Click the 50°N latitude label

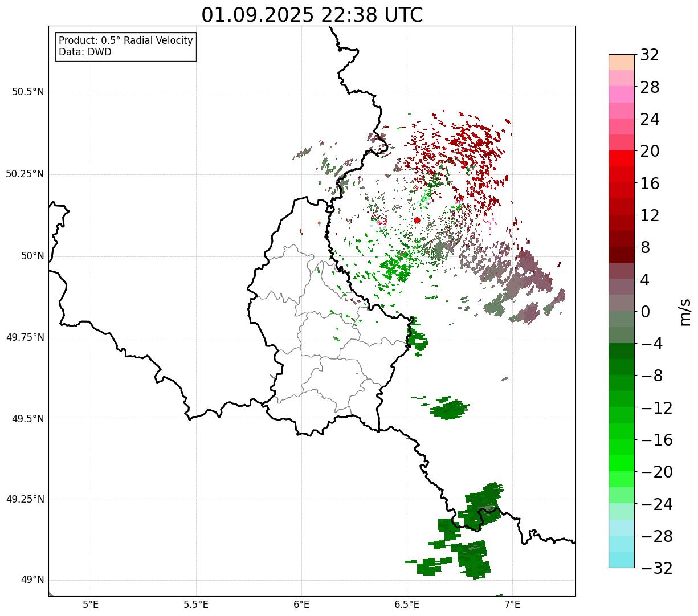pos(32,256)
